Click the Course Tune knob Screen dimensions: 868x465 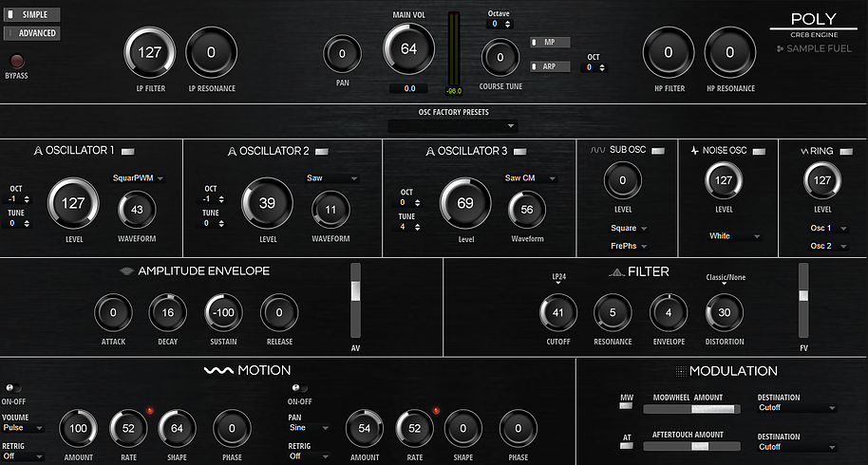point(500,58)
